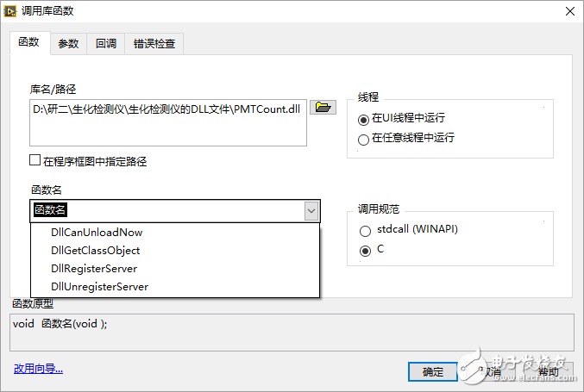This screenshot has width=584, height=392.
Task: Select 在任意线程中运行 radio button
Action: tap(363, 138)
